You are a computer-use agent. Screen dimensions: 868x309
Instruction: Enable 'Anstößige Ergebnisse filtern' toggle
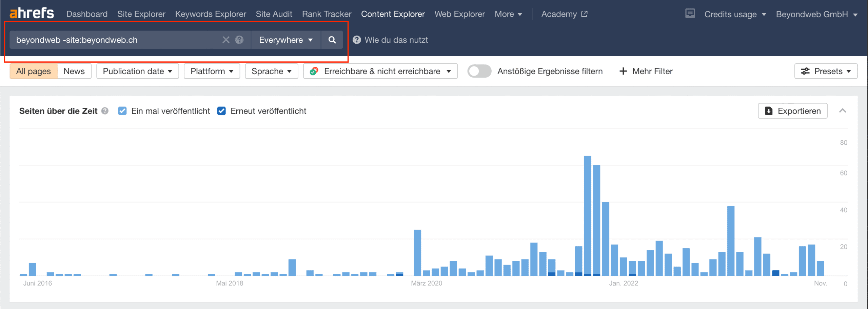(479, 71)
